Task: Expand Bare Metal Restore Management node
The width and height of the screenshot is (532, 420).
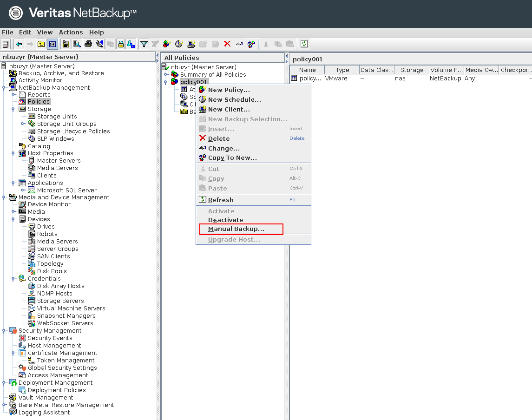Action: 4,405
